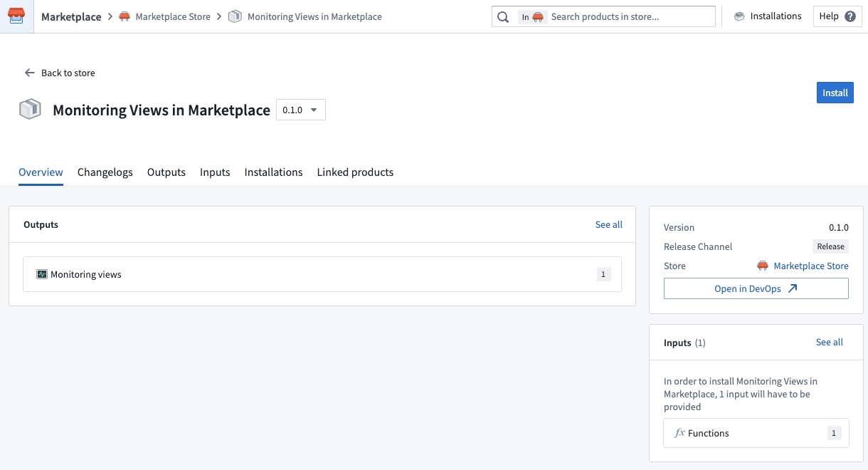Open the Outputs tab
Viewport: 868px width, 470px height.
pyautogui.click(x=166, y=172)
